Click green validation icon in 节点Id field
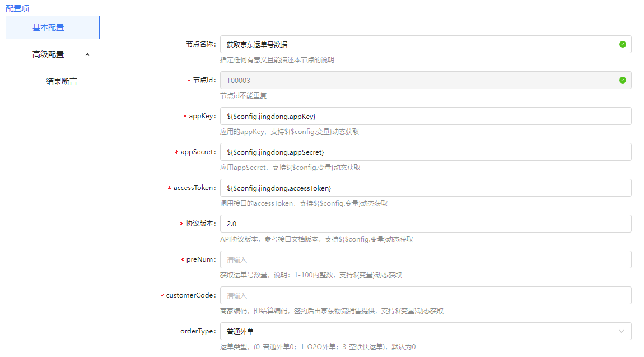The width and height of the screenshot is (644, 357). (x=622, y=80)
